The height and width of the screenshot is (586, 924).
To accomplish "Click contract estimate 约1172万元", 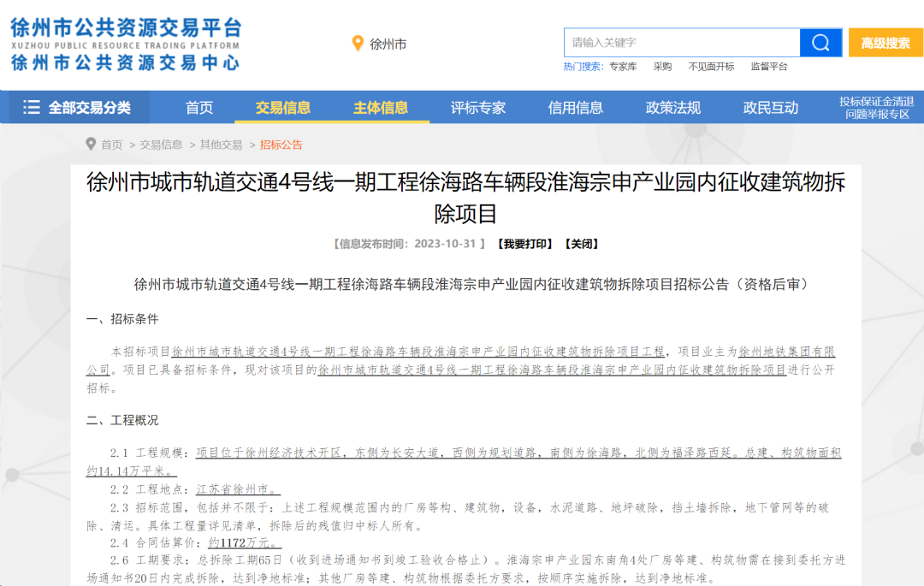I will 245,542.
